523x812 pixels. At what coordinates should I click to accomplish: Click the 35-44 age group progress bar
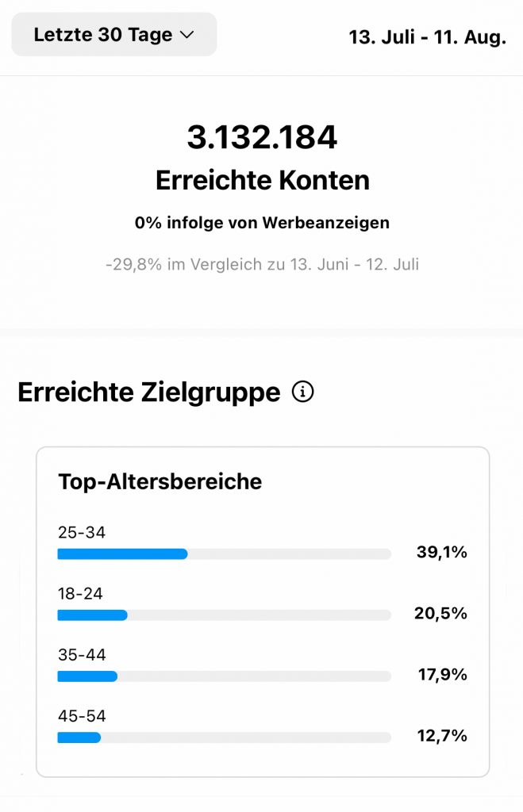(x=224, y=676)
